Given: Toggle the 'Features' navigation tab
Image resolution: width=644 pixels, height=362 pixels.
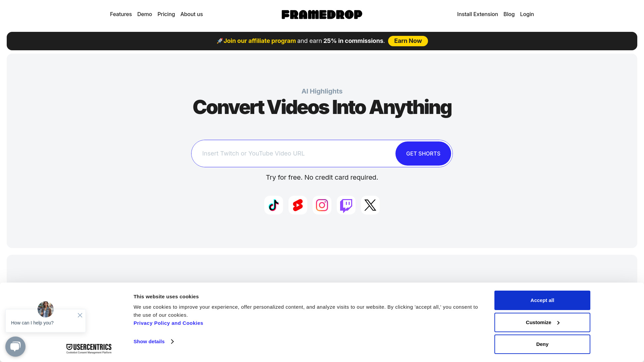Looking at the screenshot, I should 121,14.
